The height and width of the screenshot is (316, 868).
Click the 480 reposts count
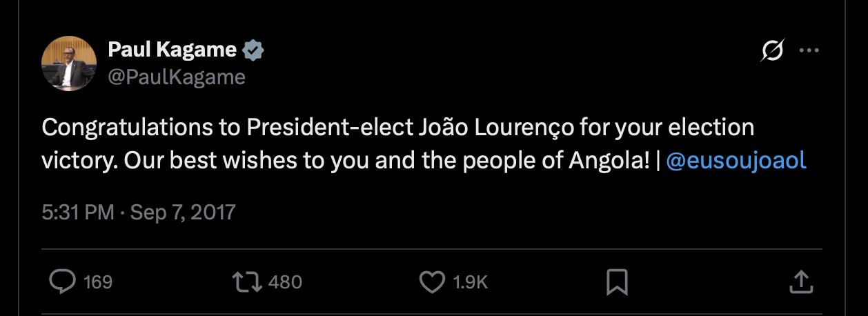click(285, 282)
